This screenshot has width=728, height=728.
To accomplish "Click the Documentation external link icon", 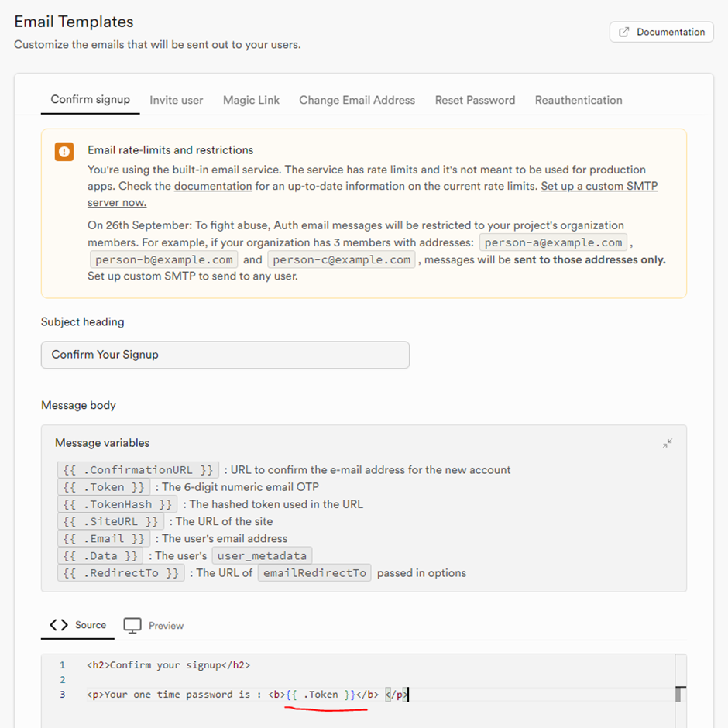I will tap(624, 33).
